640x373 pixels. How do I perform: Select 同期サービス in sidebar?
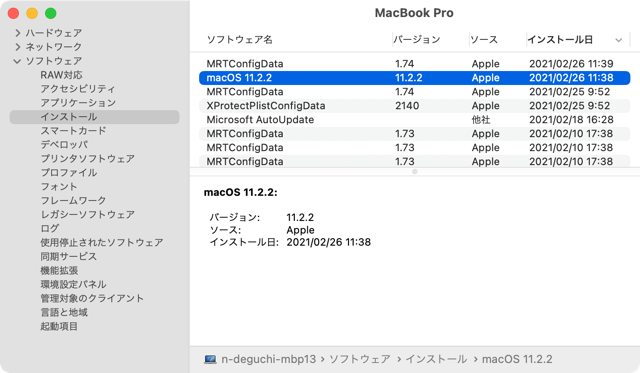pos(69,256)
